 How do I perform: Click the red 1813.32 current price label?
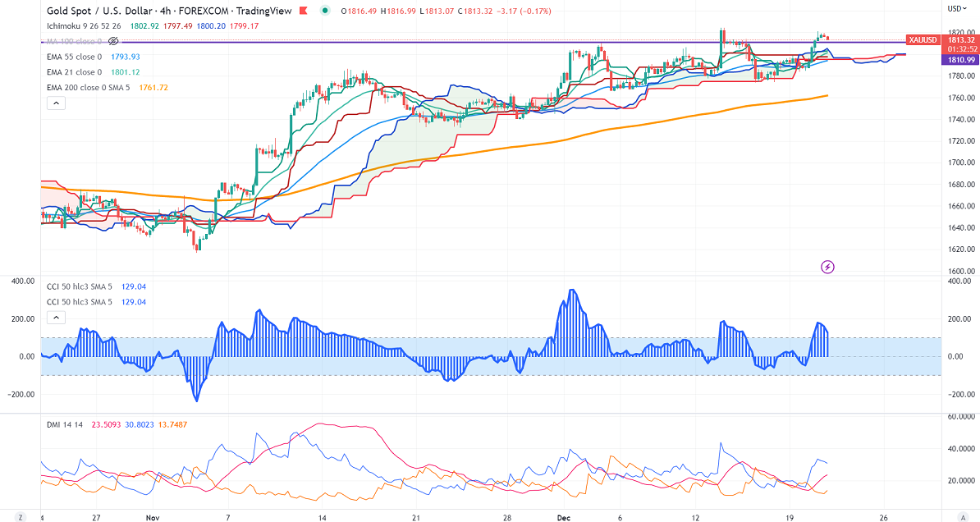961,40
